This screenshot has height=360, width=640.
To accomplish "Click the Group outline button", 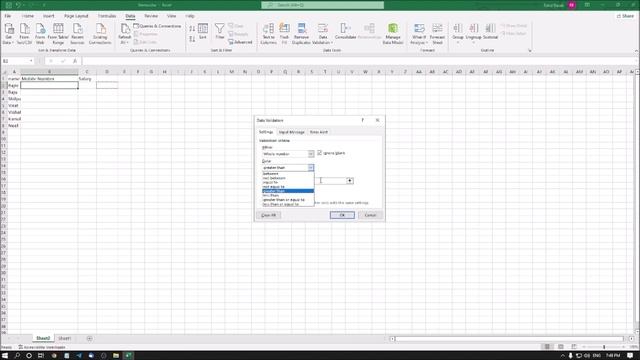I will (458, 32).
